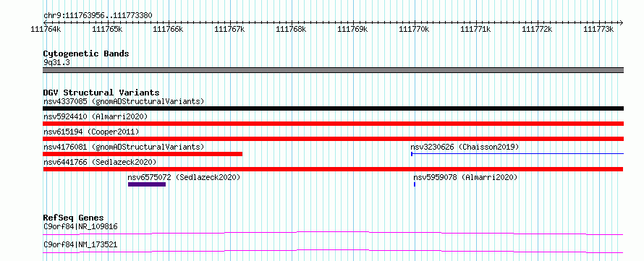Select the red nsv6441766 variant bar
644x261 pixels.
(x=333, y=169)
